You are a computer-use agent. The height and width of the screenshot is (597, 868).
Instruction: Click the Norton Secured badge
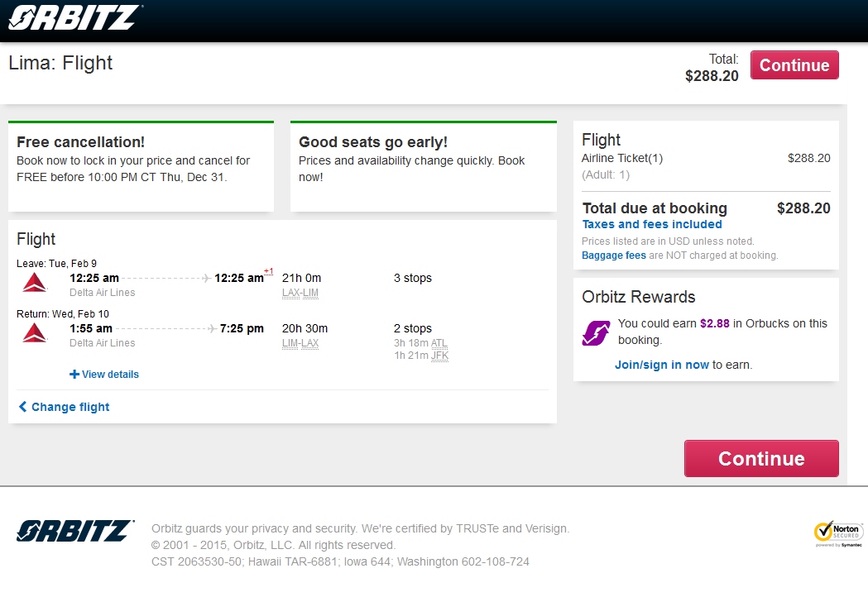838,534
